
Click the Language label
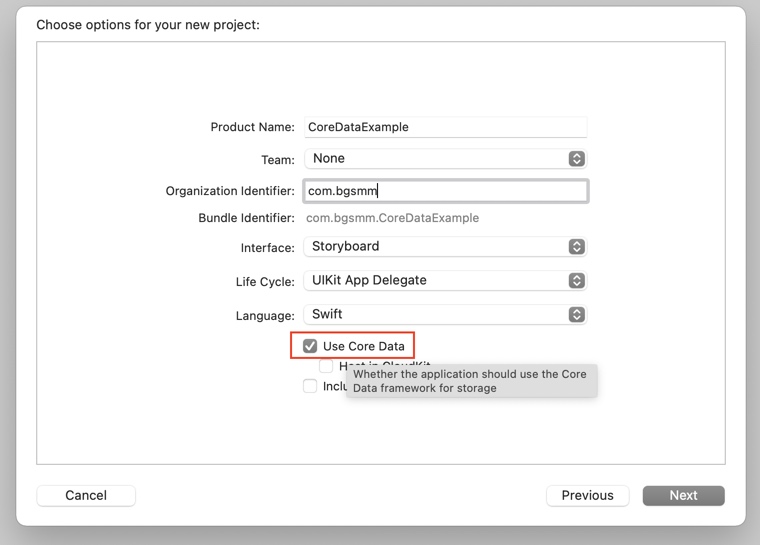[x=265, y=316]
